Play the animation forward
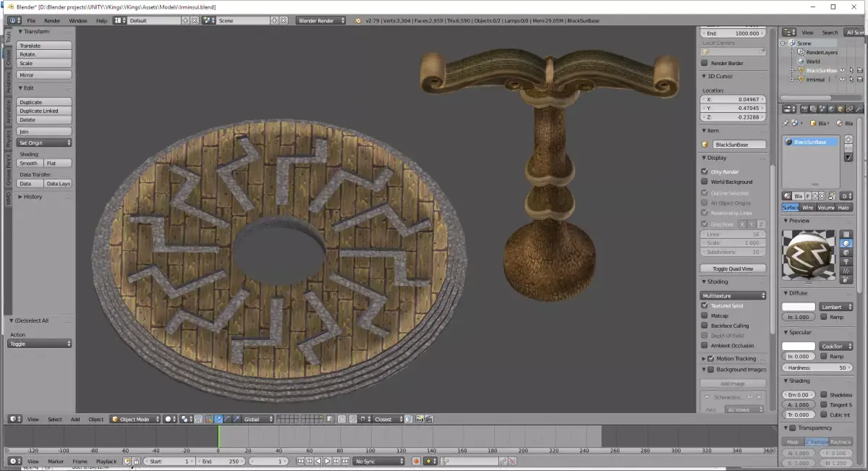 [x=327, y=461]
